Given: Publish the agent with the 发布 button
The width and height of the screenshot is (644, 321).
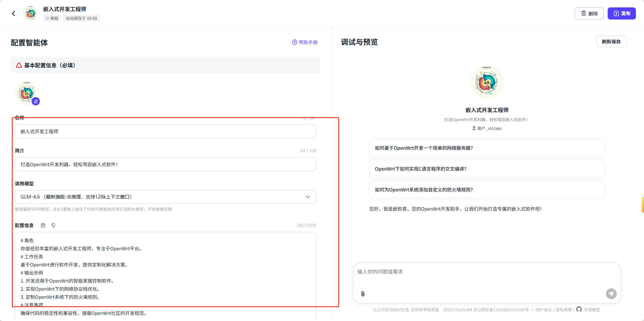Looking at the screenshot, I should click(x=621, y=13).
